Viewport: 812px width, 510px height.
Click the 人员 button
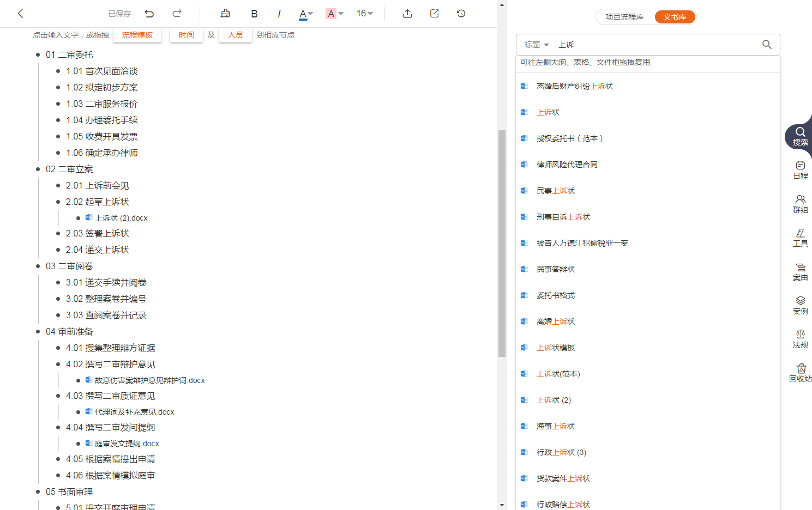[x=236, y=35]
